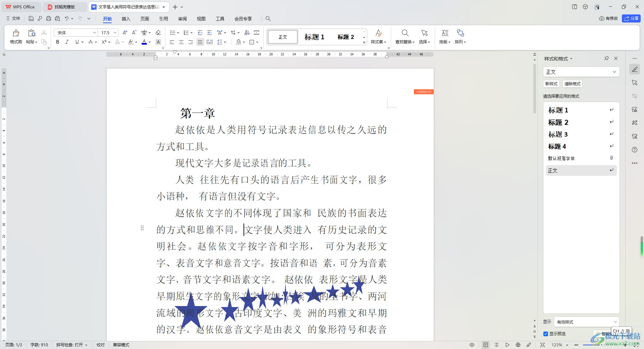
Task: Open the View (视图) ribbon tab
Action: (x=201, y=18)
